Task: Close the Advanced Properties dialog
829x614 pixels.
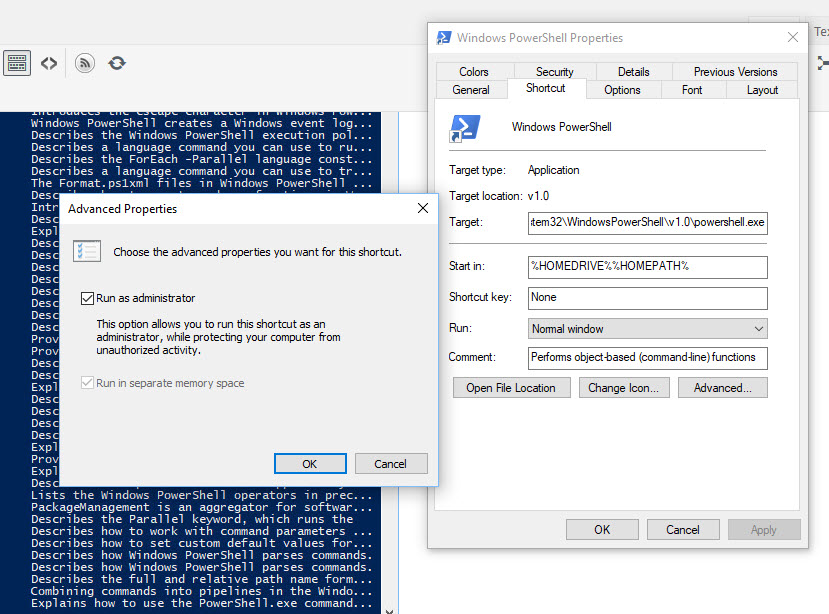Action: point(423,208)
